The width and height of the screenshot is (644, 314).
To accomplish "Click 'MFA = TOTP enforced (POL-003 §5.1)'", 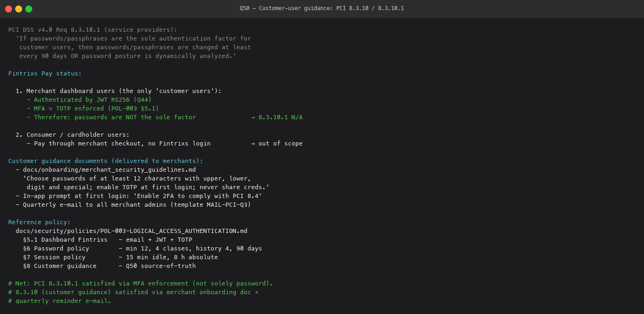I will click(93, 109).
